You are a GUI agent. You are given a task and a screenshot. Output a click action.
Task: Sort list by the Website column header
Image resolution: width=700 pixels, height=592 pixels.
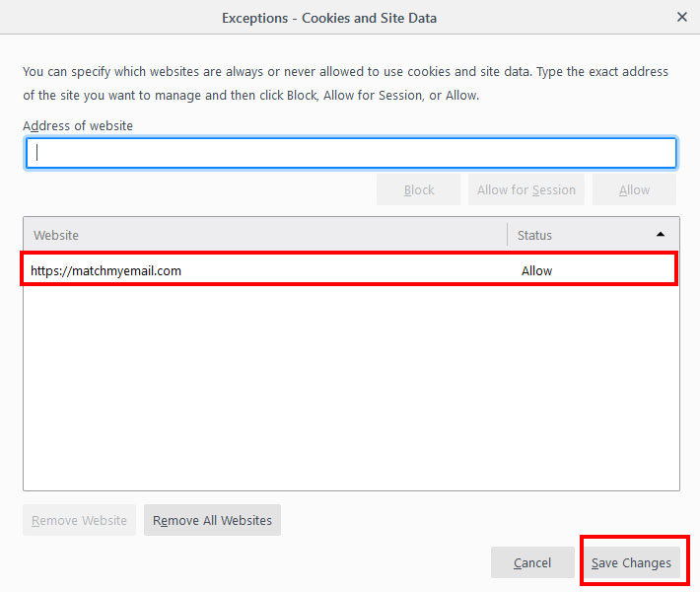[264, 235]
